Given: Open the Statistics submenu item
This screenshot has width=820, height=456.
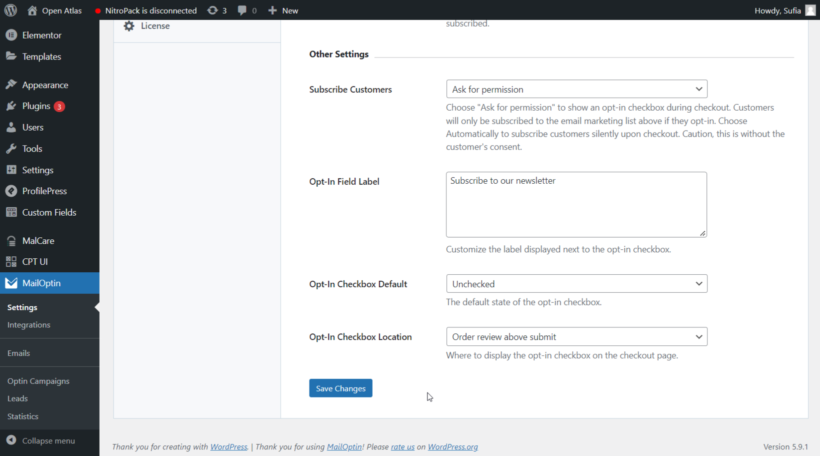Looking at the screenshot, I should coord(23,416).
